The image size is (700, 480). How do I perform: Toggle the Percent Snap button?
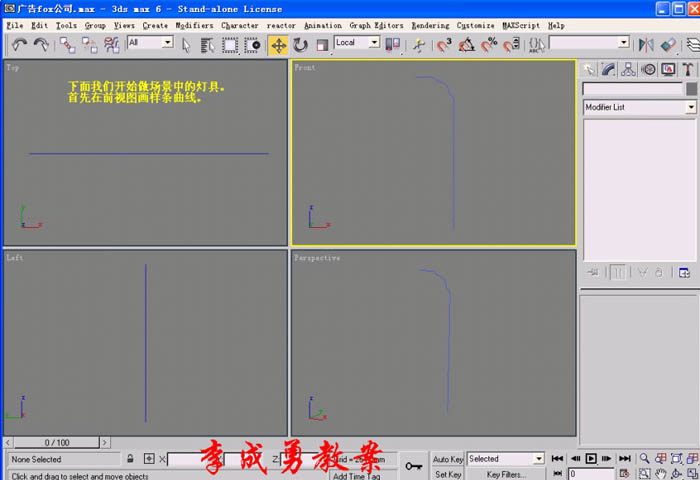[x=489, y=45]
